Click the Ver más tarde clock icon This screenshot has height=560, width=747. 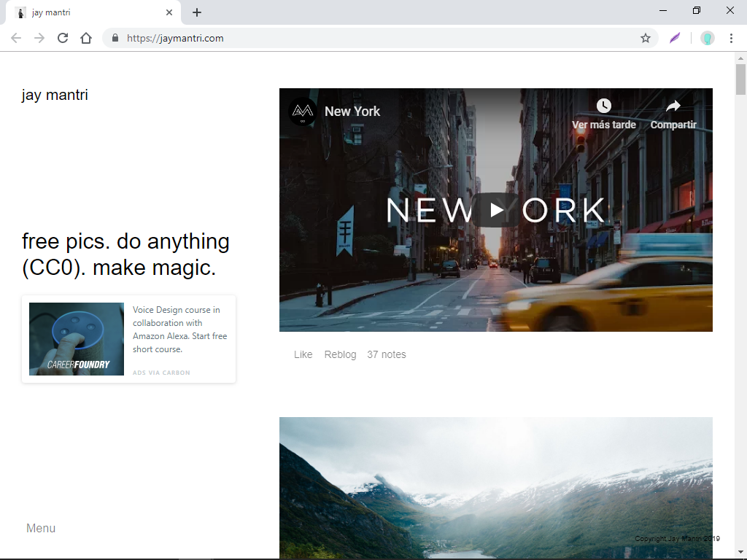[603, 106]
